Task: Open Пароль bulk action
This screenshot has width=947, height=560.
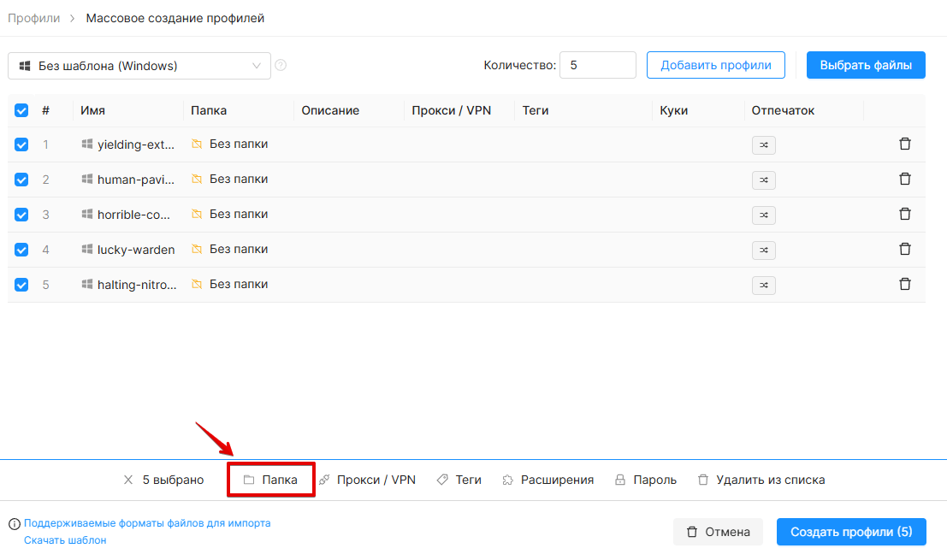Action: click(x=646, y=480)
